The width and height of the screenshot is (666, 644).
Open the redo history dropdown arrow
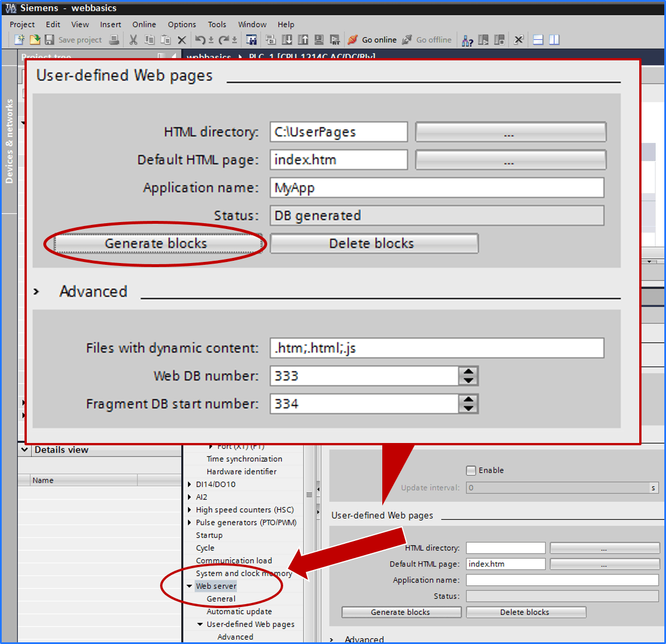pyautogui.click(x=234, y=40)
